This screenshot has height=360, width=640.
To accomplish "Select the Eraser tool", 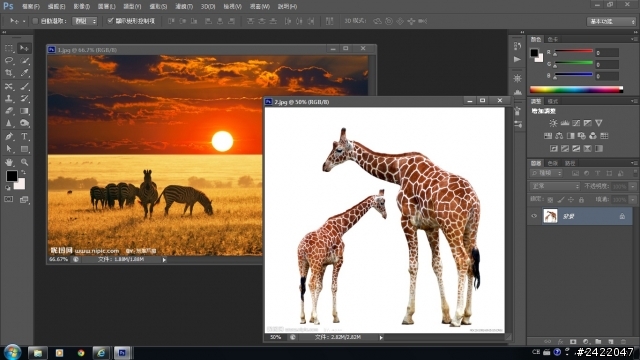I will 9,111.
